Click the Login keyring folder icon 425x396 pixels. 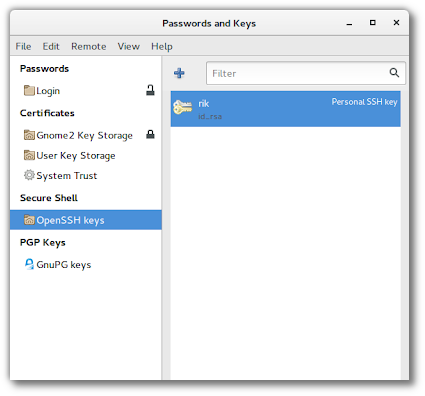tap(29, 90)
